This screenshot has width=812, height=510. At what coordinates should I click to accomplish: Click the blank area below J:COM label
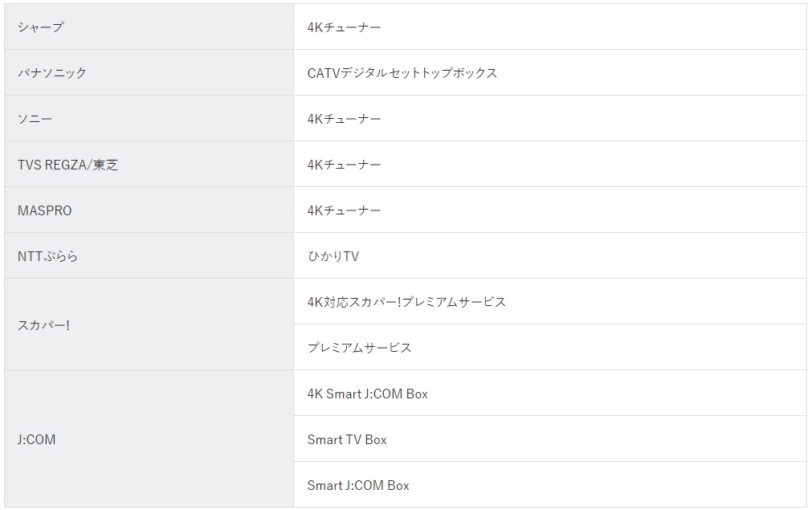pyautogui.click(x=149, y=479)
